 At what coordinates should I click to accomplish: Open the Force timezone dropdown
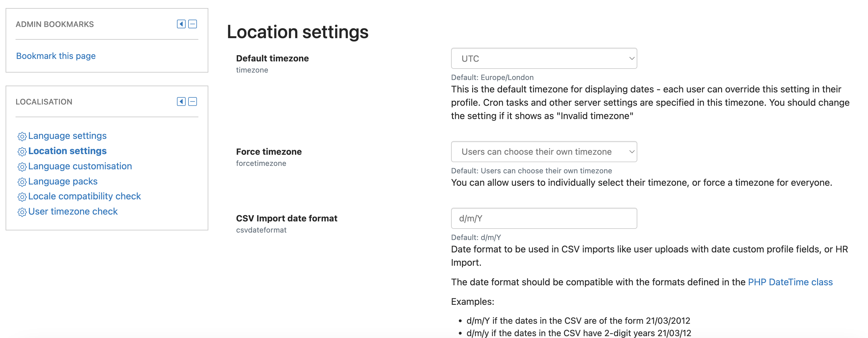[544, 152]
